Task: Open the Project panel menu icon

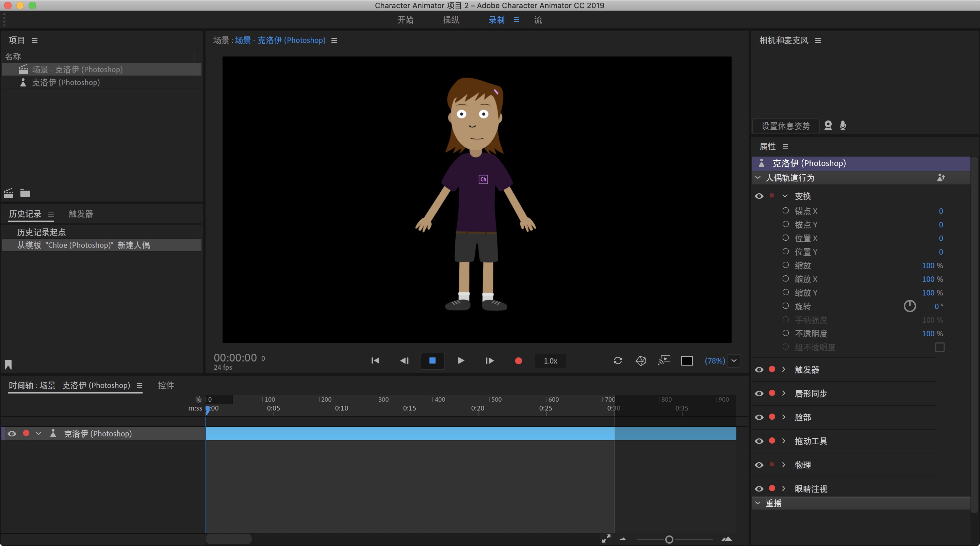Action: coord(35,40)
